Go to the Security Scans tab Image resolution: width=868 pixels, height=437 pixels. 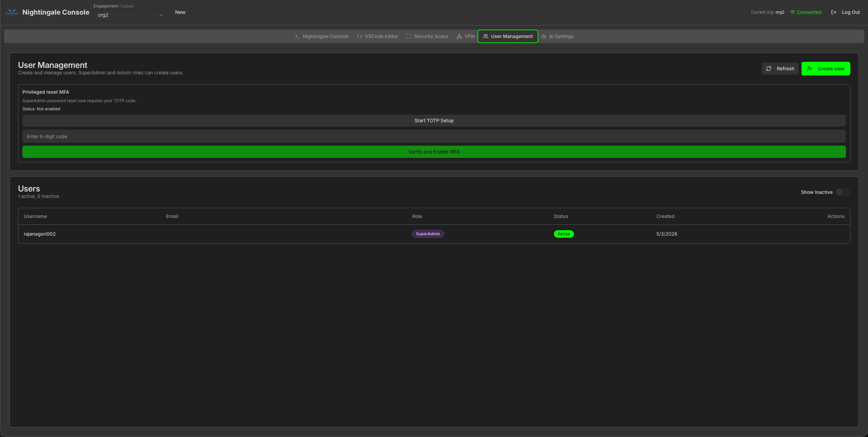(427, 36)
